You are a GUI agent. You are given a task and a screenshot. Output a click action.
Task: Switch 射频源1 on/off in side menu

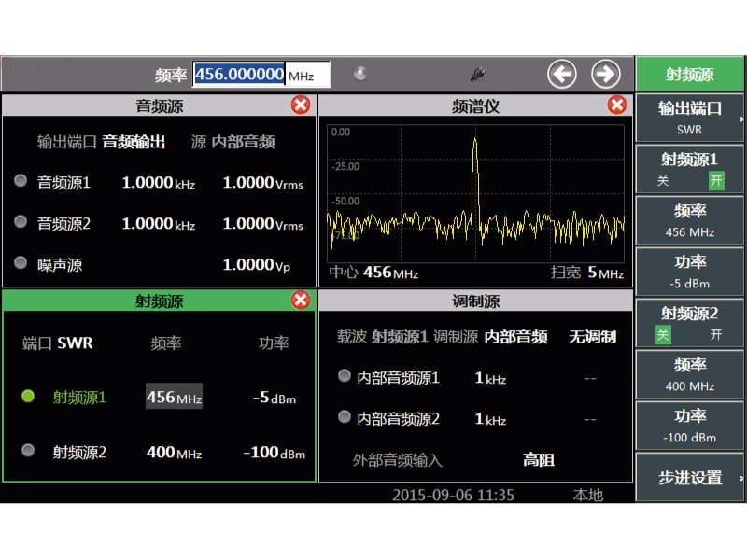(x=689, y=168)
